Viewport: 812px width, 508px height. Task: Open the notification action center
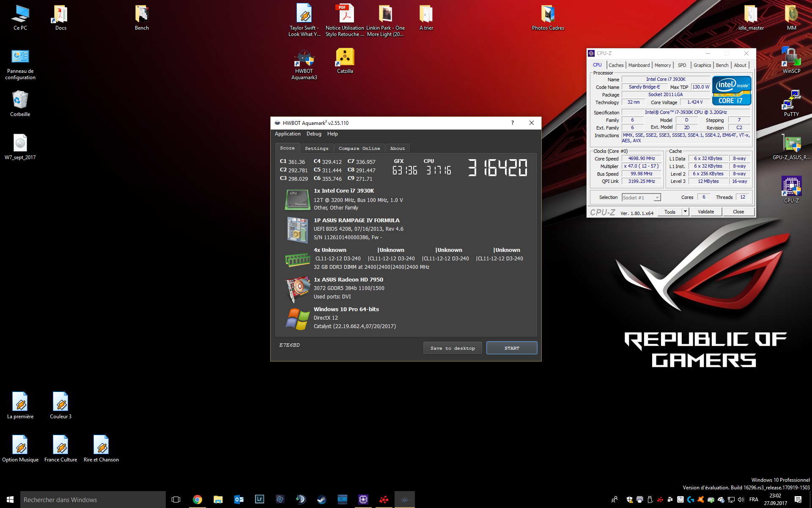point(798,500)
